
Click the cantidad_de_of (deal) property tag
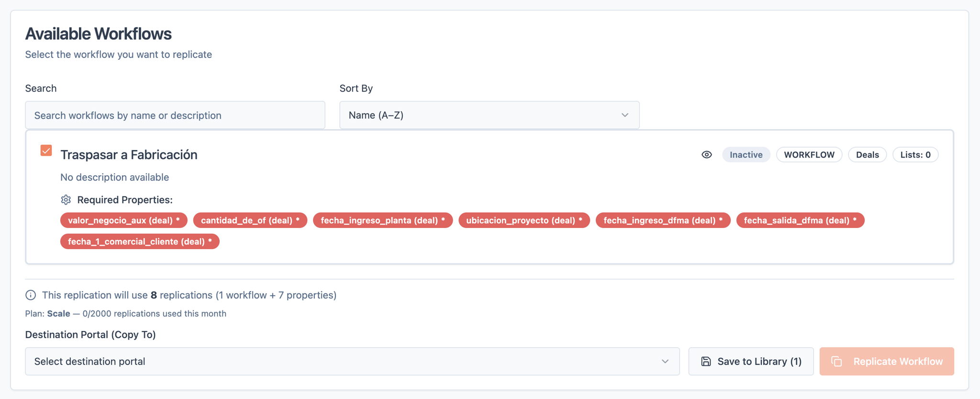(250, 220)
